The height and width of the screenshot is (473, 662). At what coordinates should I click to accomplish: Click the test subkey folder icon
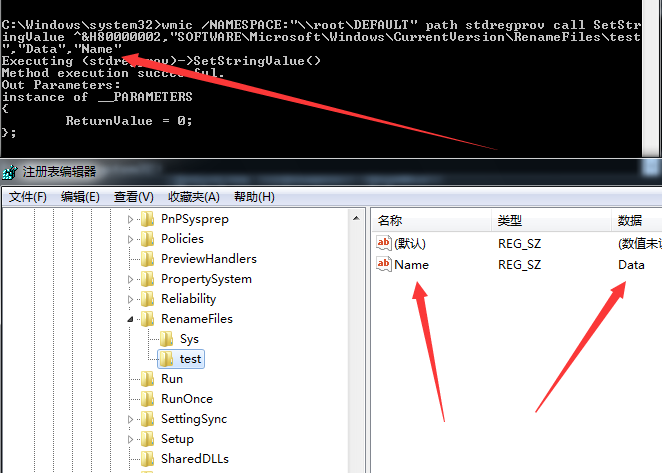pyautogui.click(x=167, y=359)
